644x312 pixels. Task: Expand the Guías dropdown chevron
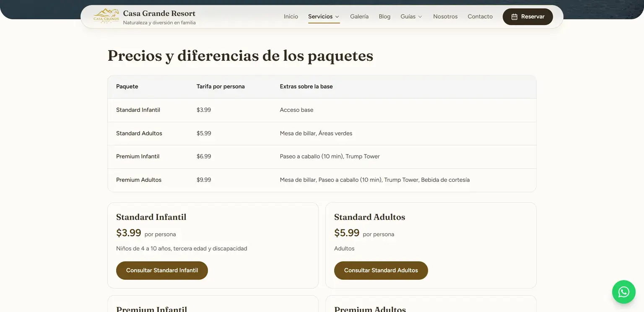click(x=420, y=17)
